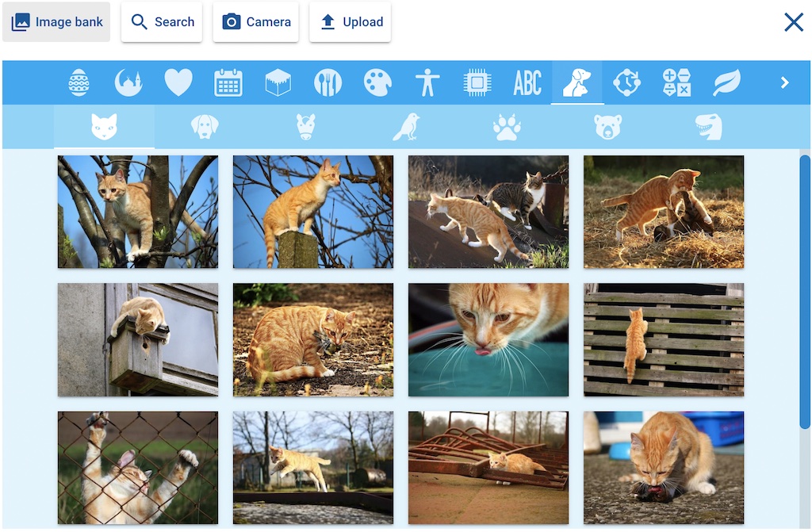Select the human figure category
The height and width of the screenshot is (532, 812).
(x=427, y=82)
